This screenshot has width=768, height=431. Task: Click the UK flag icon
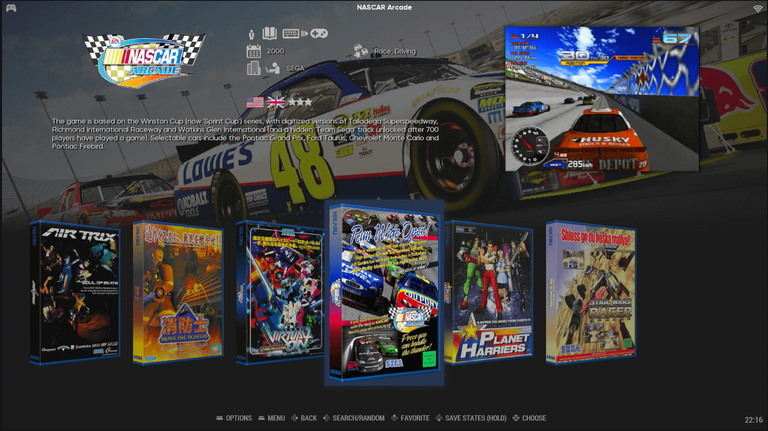[275, 101]
